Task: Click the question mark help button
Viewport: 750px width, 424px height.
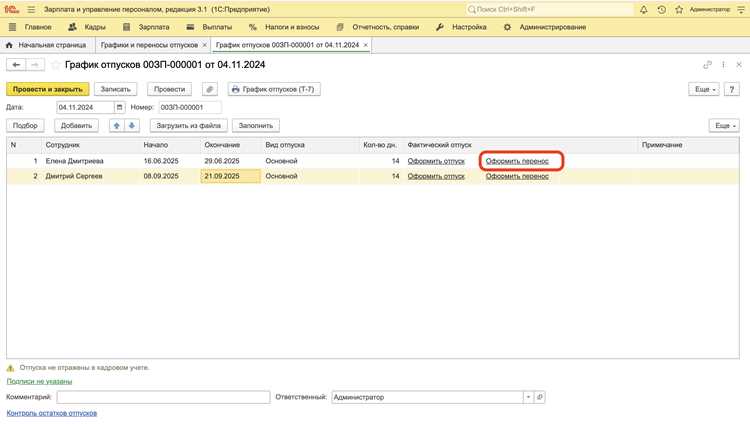Action: [732, 89]
